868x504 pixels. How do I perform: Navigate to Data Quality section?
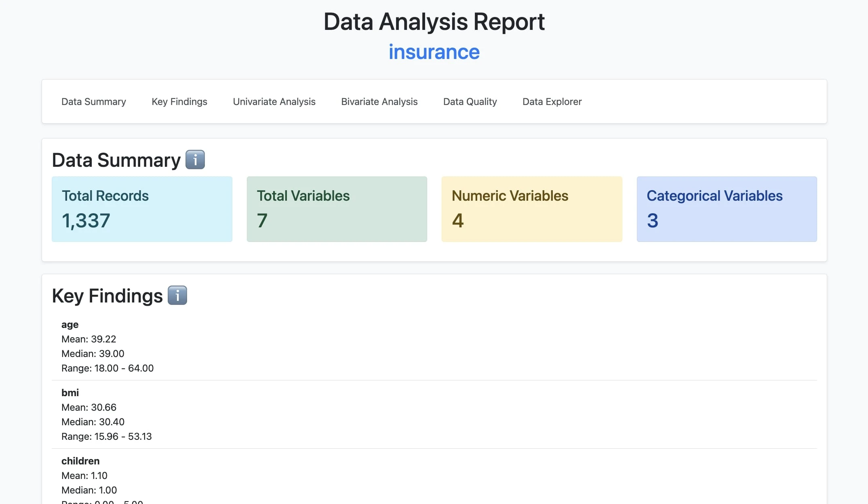(470, 101)
